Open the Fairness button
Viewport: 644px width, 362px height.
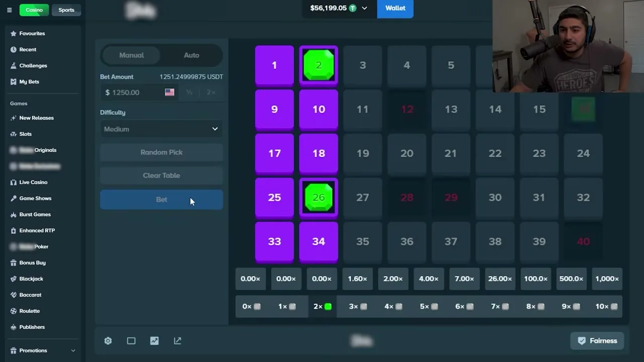click(x=597, y=341)
